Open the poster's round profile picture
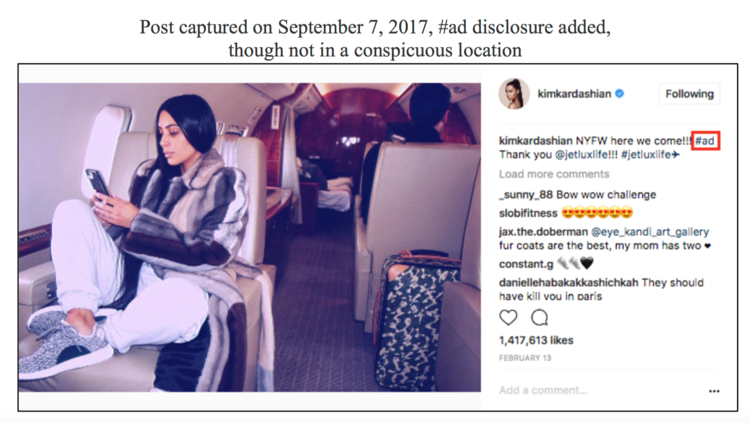Screen dimensions: 750x423 [514, 94]
